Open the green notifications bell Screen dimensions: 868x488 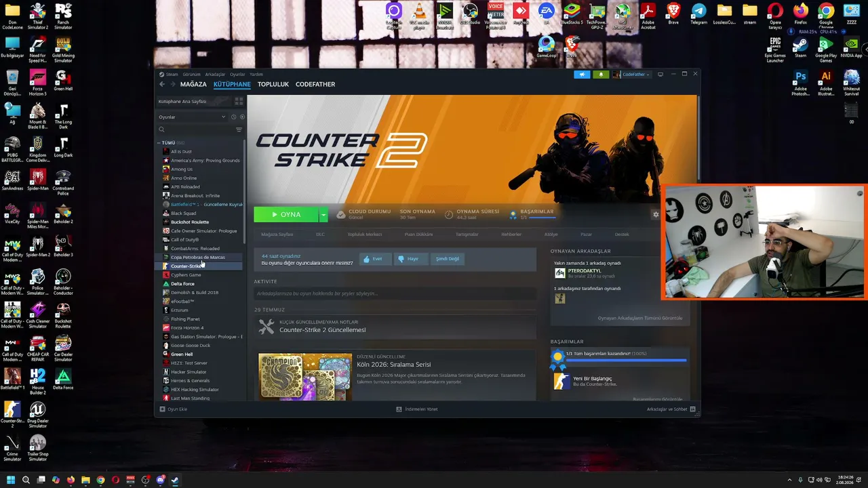(x=600, y=75)
